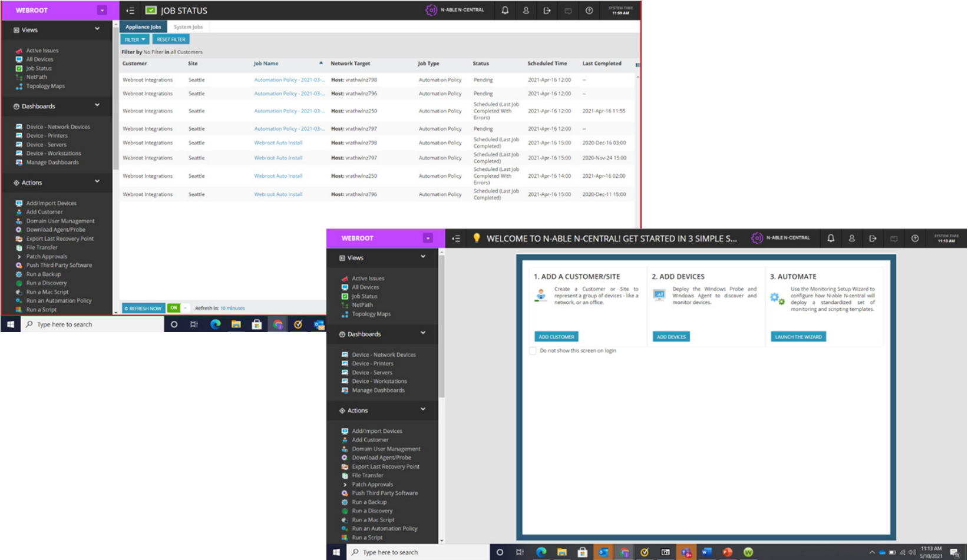The image size is (968, 560).
Task: Click the notification bell in Welcome window
Action: 831,238
